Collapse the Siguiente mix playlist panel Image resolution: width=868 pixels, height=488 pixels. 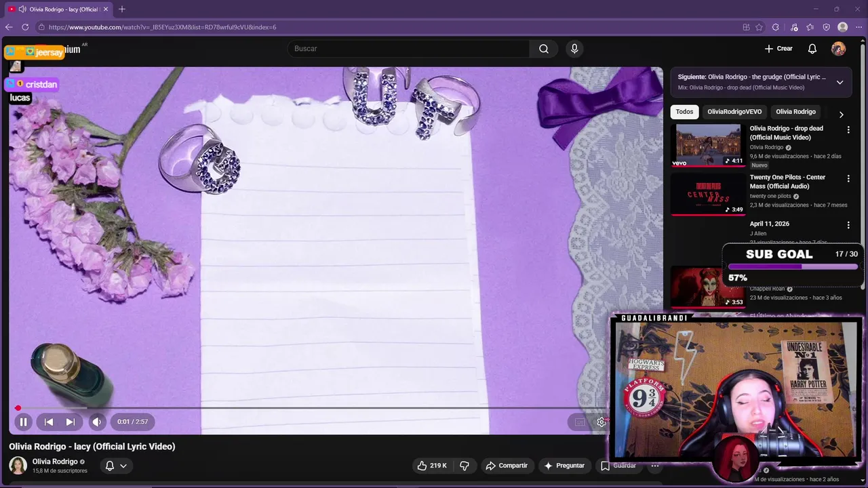(x=840, y=83)
